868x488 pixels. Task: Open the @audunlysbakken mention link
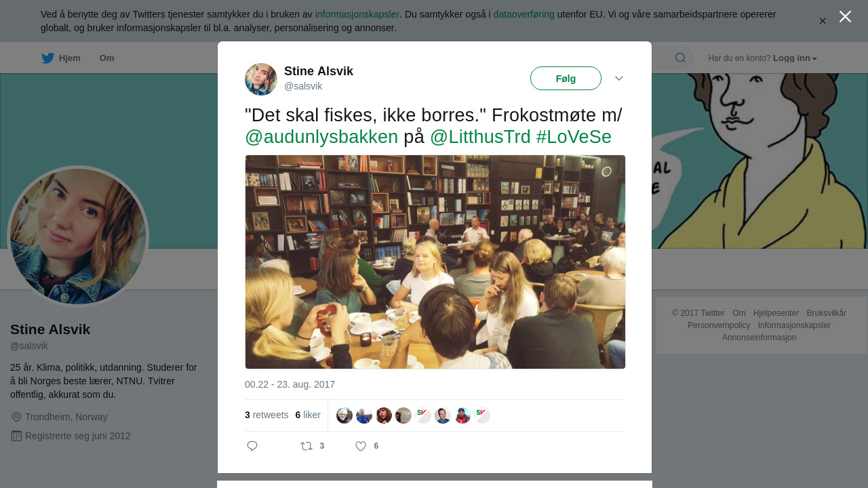(x=321, y=137)
